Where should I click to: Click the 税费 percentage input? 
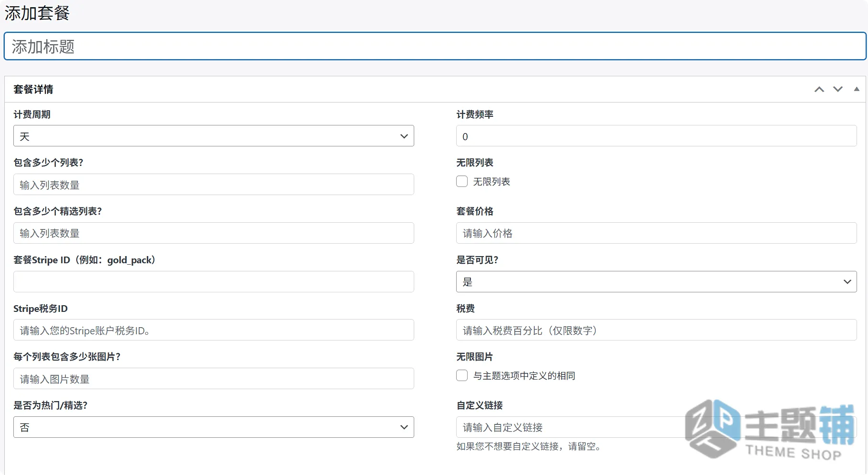pos(656,330)
